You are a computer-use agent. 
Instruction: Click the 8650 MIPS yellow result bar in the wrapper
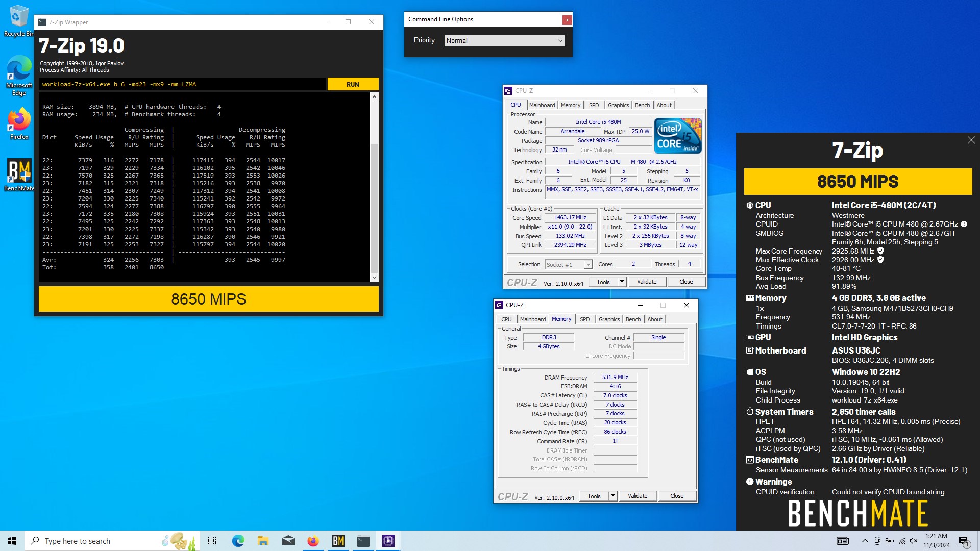209,299
